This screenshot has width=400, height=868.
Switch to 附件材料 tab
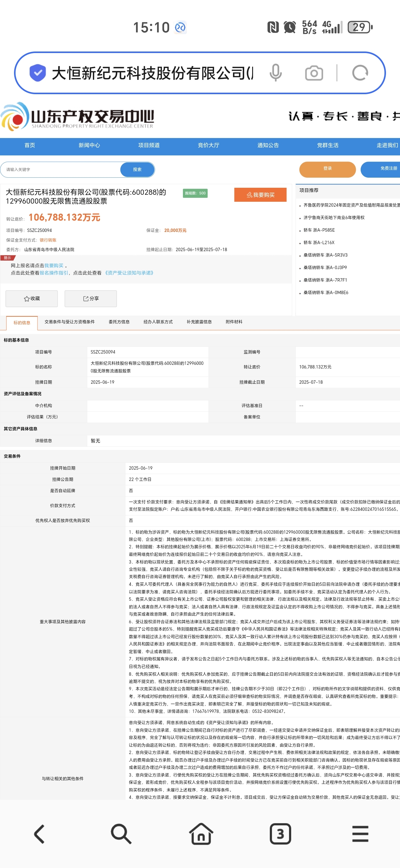click(x=234, y=322)
